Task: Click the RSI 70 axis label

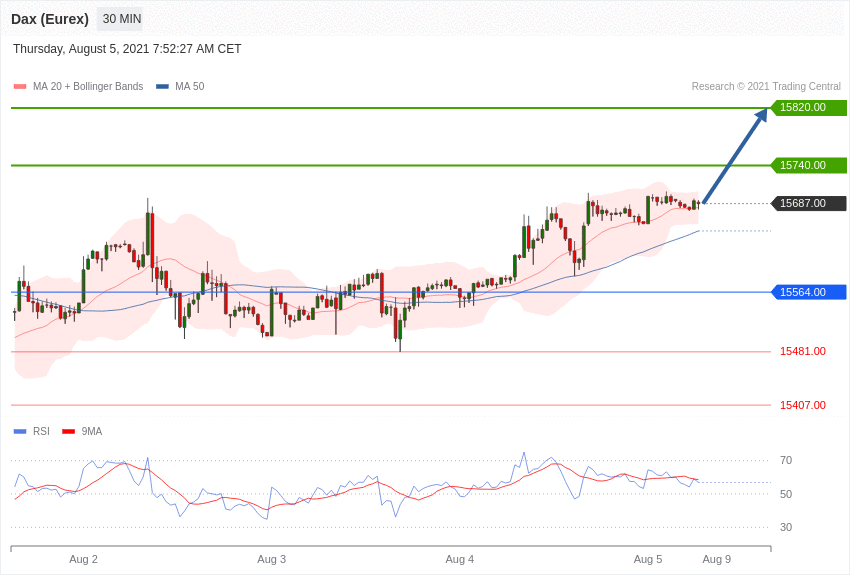Action: pos(786,460)
